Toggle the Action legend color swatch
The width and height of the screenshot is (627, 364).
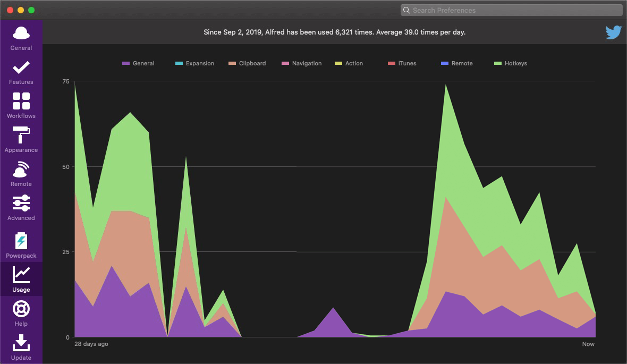[x=338, y=63]
